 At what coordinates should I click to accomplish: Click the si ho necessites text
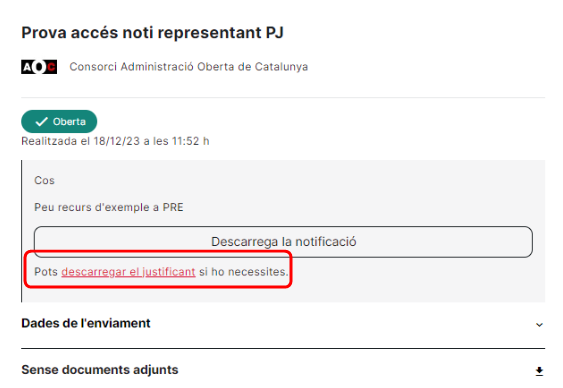point(244,272)
